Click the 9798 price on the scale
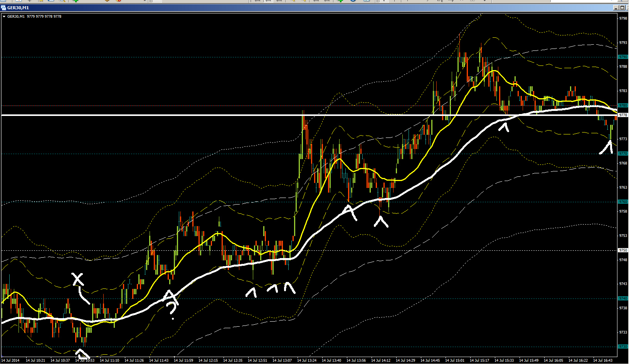This screenshot has width=629, height=364. 623,18
